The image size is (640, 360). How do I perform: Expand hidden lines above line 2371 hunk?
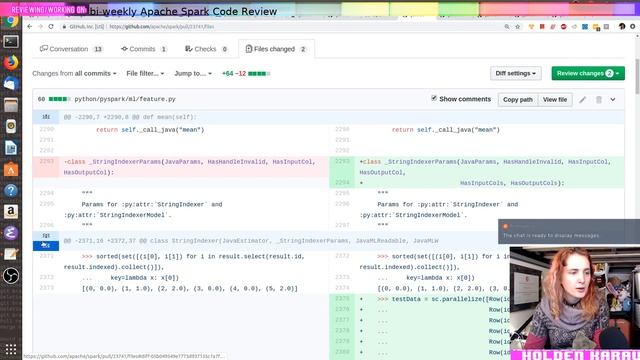[x=46, y=236]
